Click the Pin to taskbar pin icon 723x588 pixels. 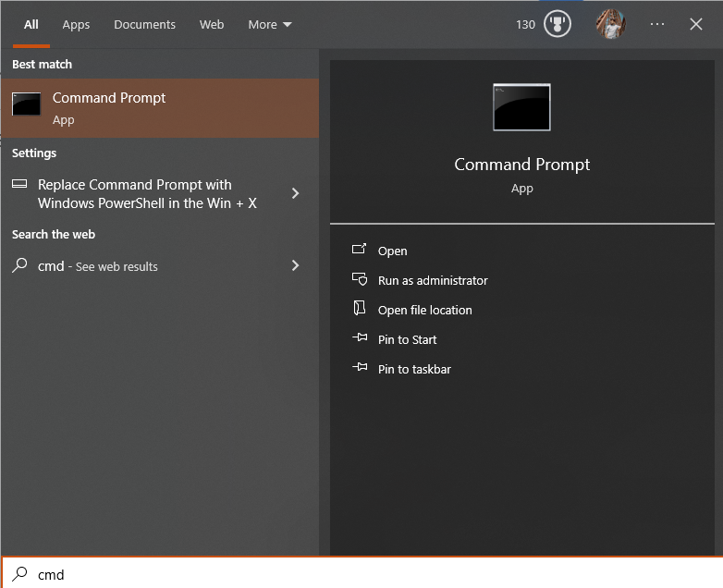(360, 367)
